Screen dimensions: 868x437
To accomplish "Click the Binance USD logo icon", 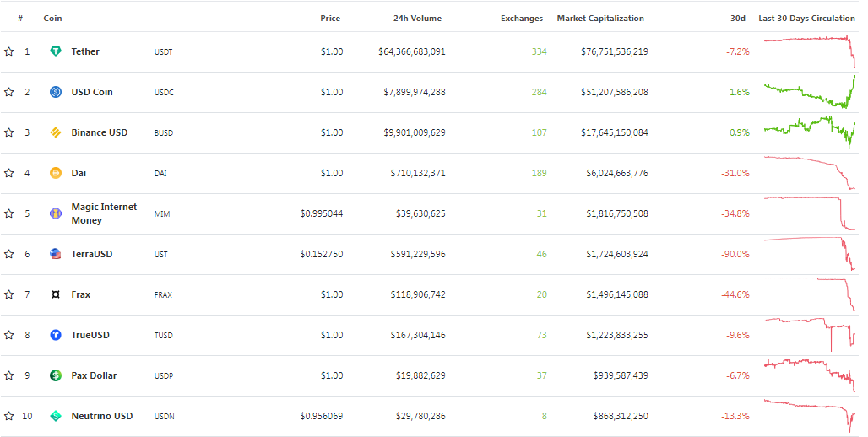I will [56, 132].
